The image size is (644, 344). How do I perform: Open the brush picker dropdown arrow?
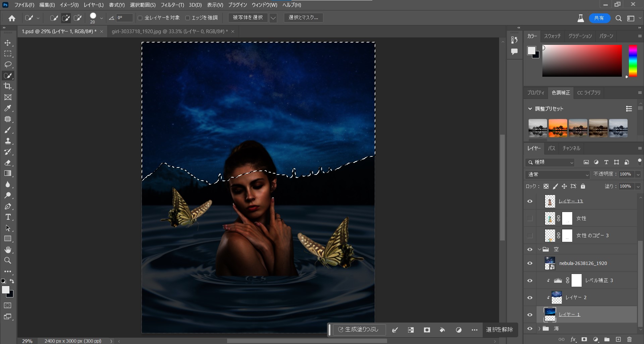coord(101,18)
